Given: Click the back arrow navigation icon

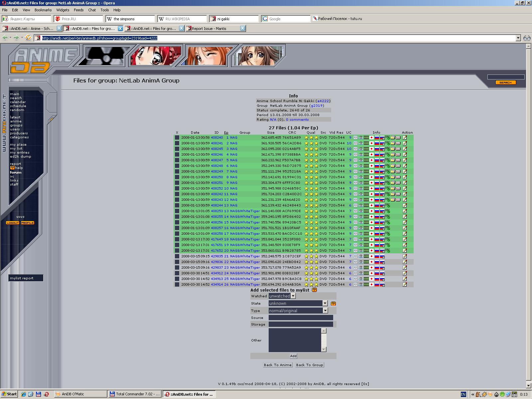Looking at the screenshot, I should pos(5,38).
